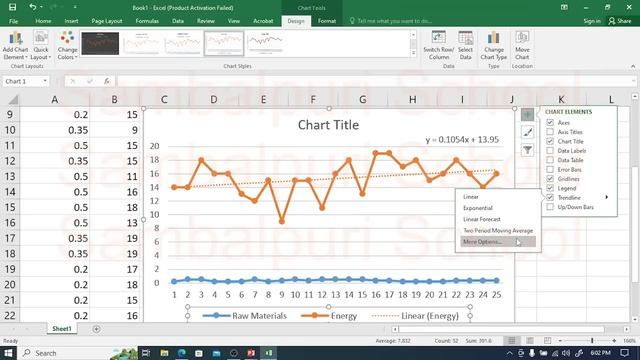Viewport: 640px width, 360px height.
Task: Click the Chart Styles brush button
Action: point(527,132)
